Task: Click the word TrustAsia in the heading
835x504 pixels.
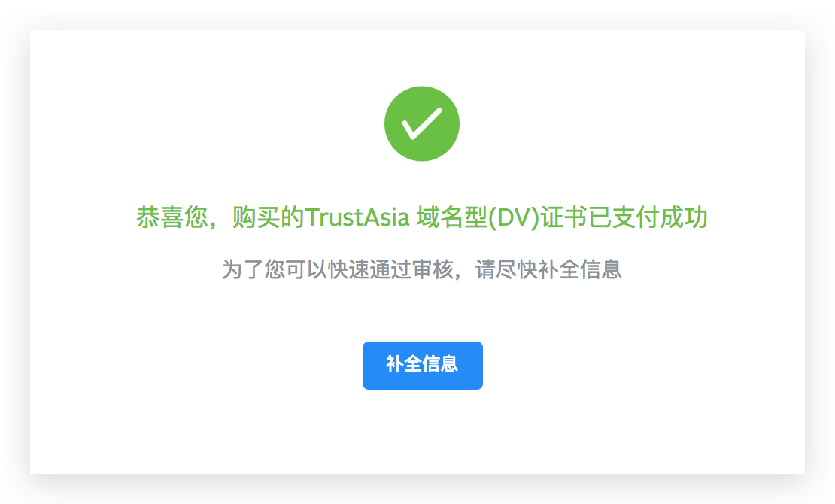Action: click(x=357, y=217)
